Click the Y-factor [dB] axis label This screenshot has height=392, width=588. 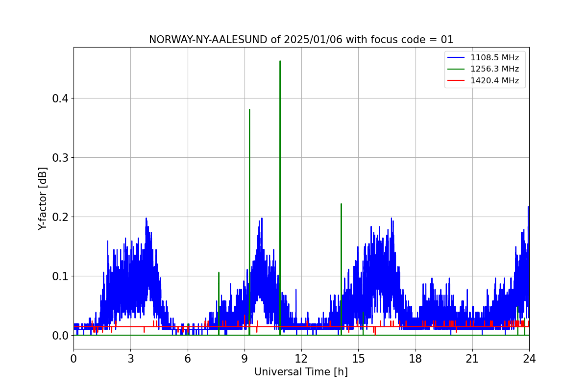43,198
